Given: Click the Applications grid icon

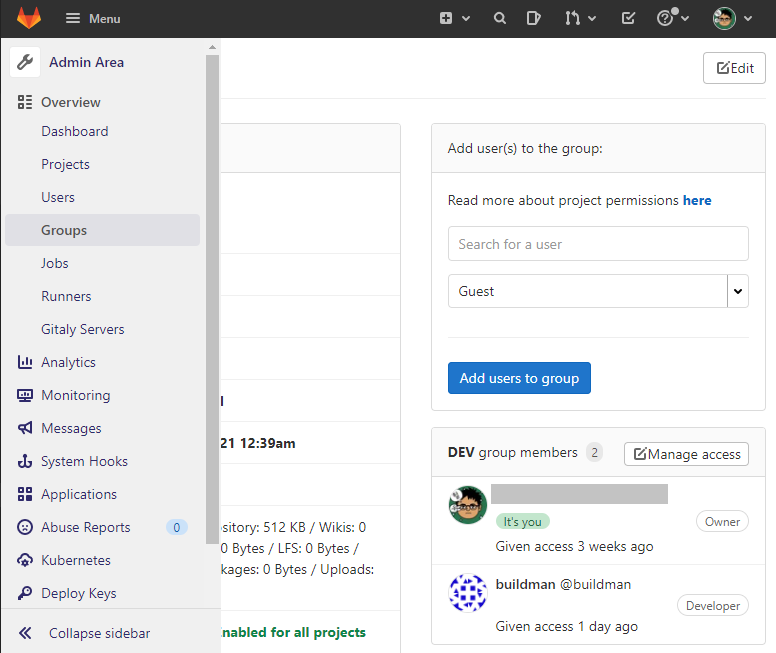Looking at the screenshot, I should tap(25, 494).
